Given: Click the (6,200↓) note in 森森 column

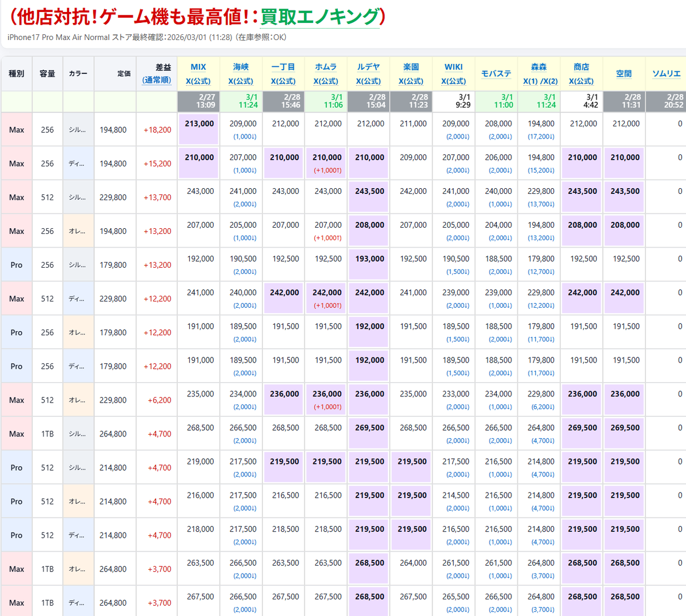Looking at the screenshot, I should click(x=543, y=407).
